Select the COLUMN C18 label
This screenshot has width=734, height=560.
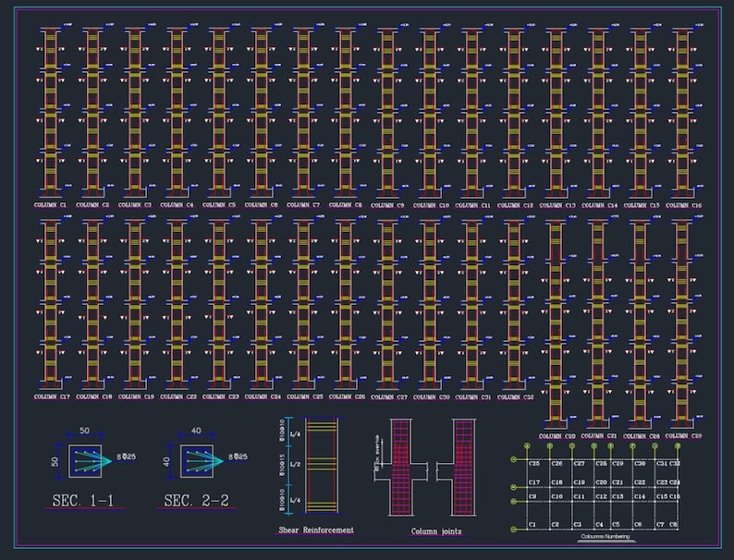coord(94,396)
